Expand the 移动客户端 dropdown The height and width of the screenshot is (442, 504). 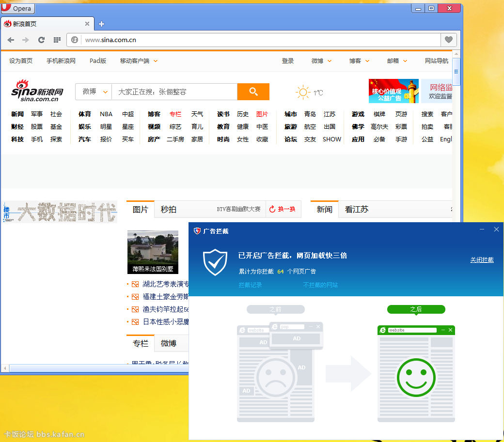[x=156, y=61]
